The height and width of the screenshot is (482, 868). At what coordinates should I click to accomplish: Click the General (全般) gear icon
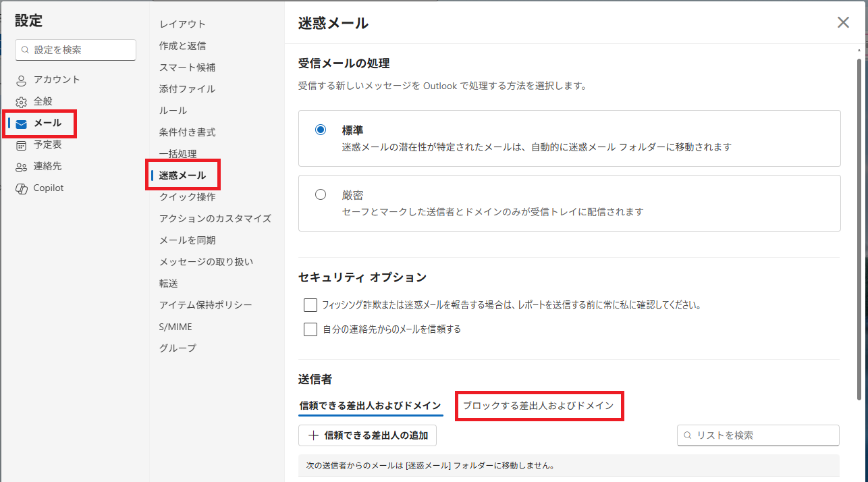pos(22,102)
